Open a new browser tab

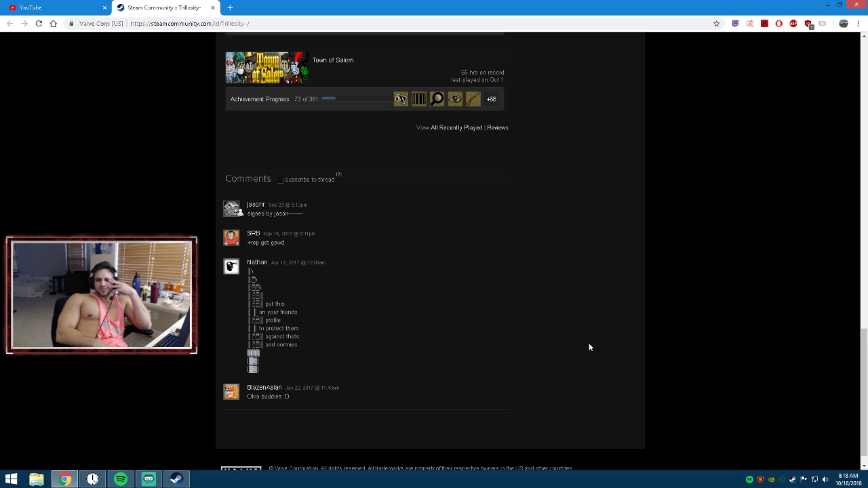pyautogui.click(x=230, y=7)
